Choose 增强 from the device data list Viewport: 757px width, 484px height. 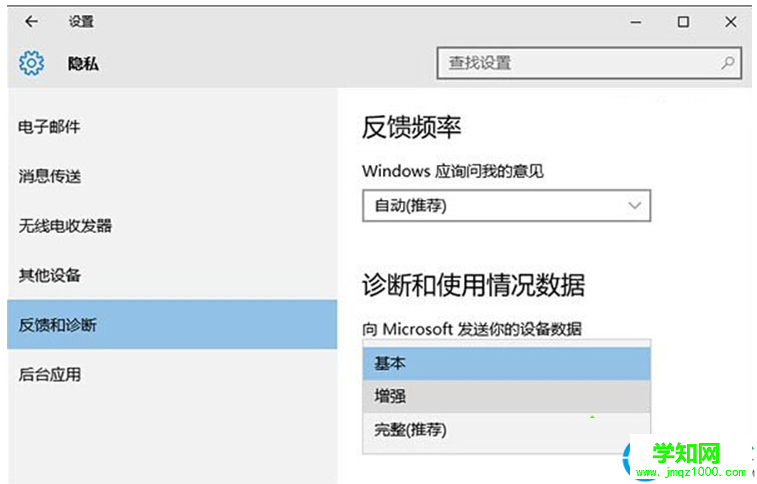[505, 396]
